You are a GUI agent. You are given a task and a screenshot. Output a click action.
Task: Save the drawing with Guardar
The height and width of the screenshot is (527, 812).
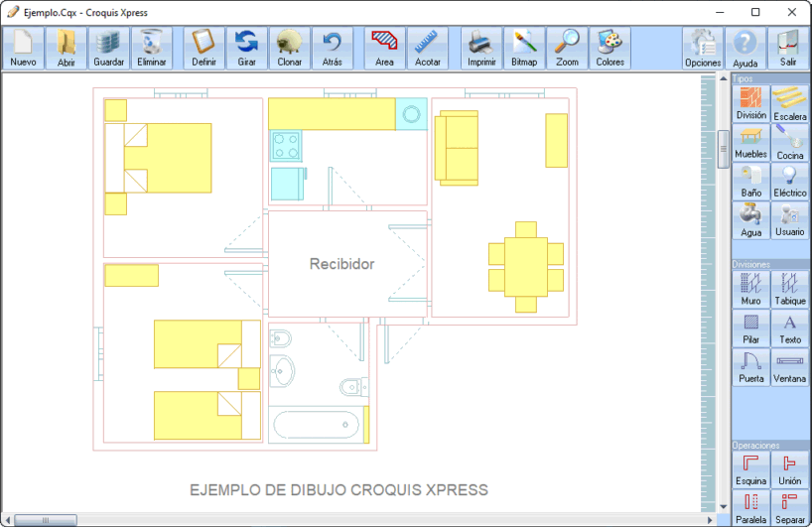point(109,48)
